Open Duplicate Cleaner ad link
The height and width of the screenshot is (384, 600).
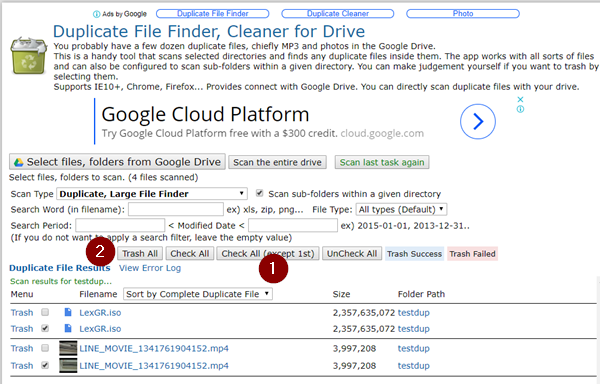[338, 14]
